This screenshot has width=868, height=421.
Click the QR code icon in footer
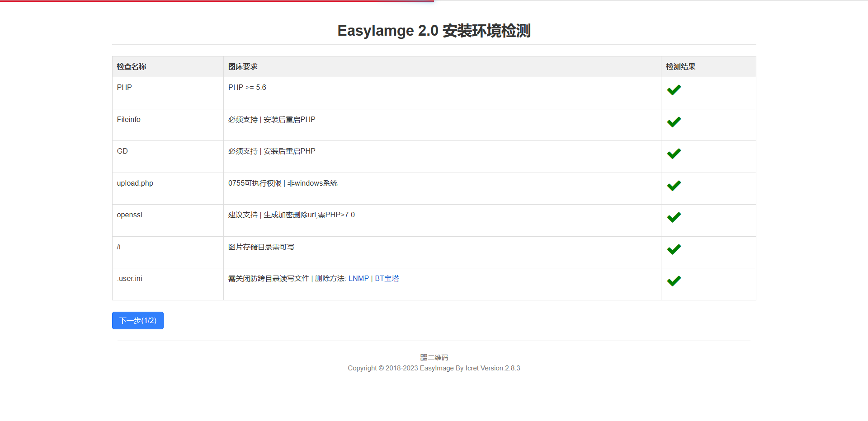(x=424, y=357)
